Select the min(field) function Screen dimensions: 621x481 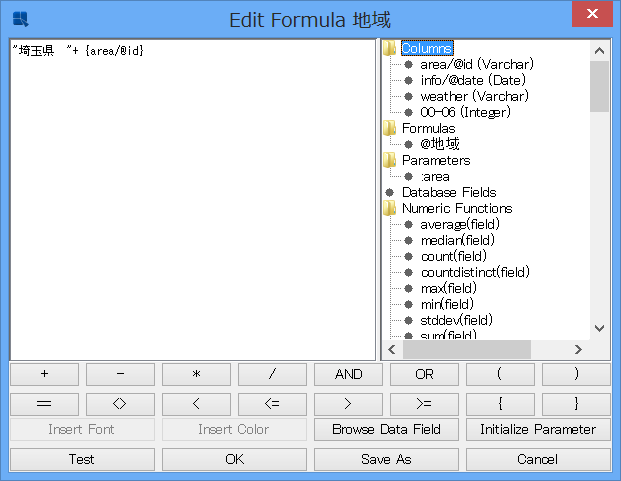tap(447, 304)
